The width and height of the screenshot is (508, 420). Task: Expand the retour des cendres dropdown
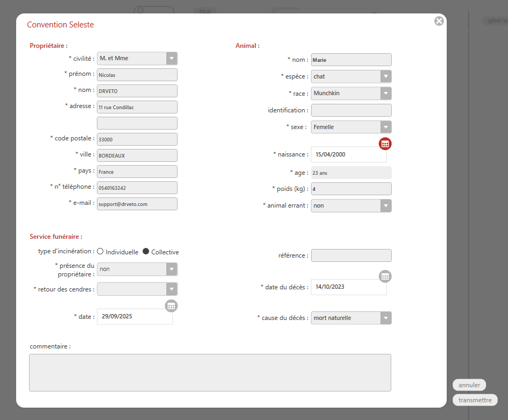tap(171, 289)
